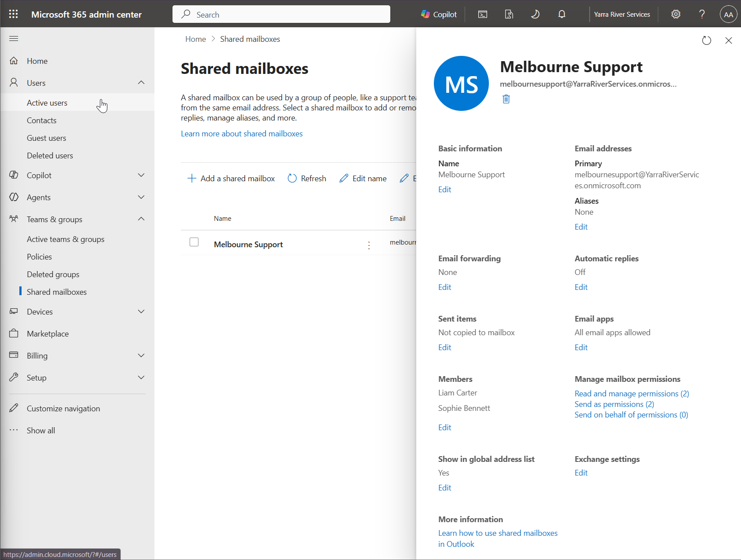
Task: Click Customize navigation
Action: (63, 408)
